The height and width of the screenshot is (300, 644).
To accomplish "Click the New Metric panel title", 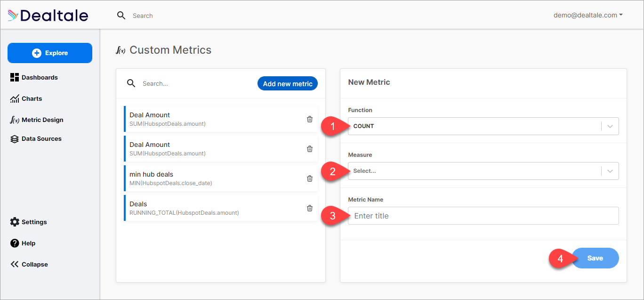I will [369, 82].
